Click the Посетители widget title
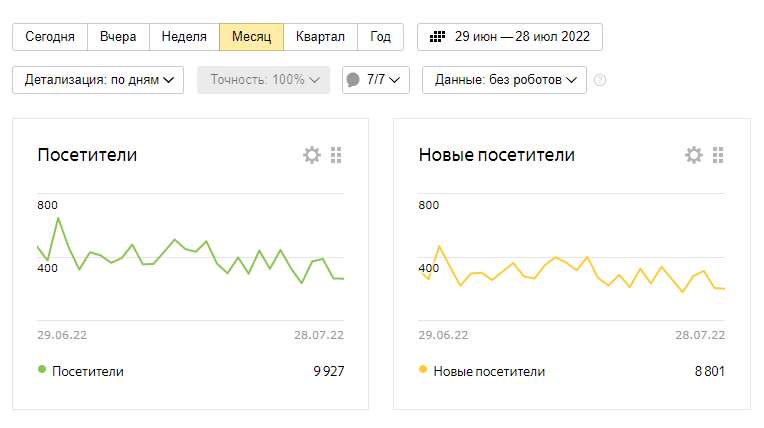 [87, 155]
